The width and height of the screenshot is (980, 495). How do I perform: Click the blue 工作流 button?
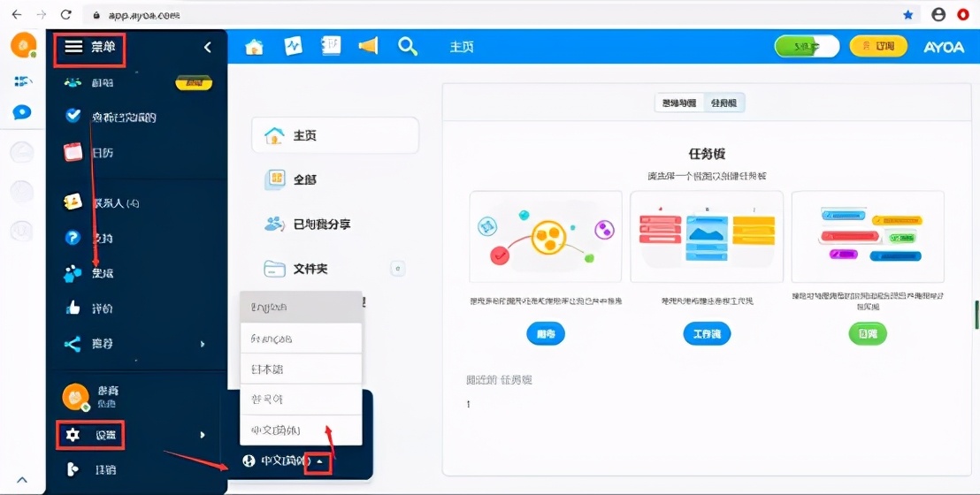(x=706, y=334)
